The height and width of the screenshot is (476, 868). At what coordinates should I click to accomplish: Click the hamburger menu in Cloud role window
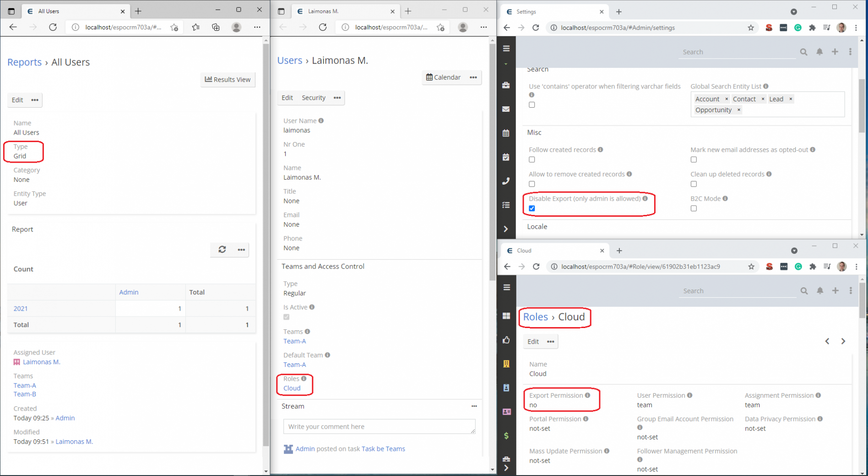[x=506, y=287]
